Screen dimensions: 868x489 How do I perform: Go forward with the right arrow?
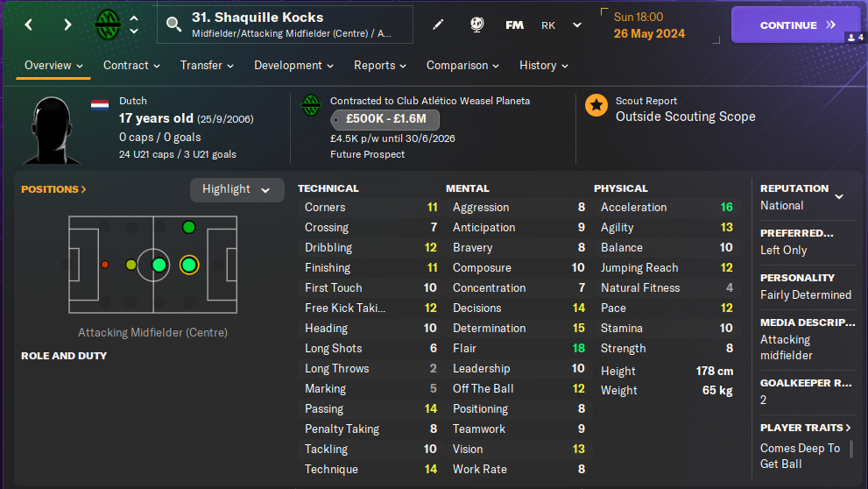pos(67,25)
